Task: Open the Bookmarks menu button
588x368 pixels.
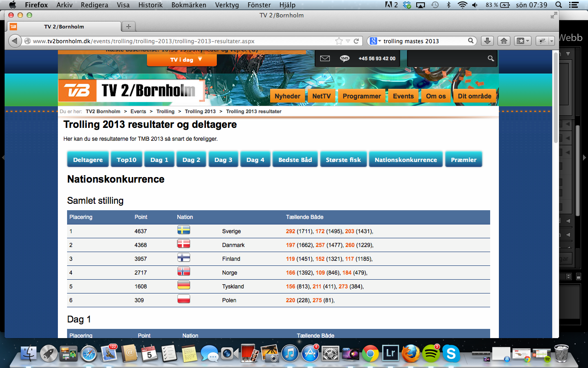Action: pyautogui.click(x=522, y=41)
